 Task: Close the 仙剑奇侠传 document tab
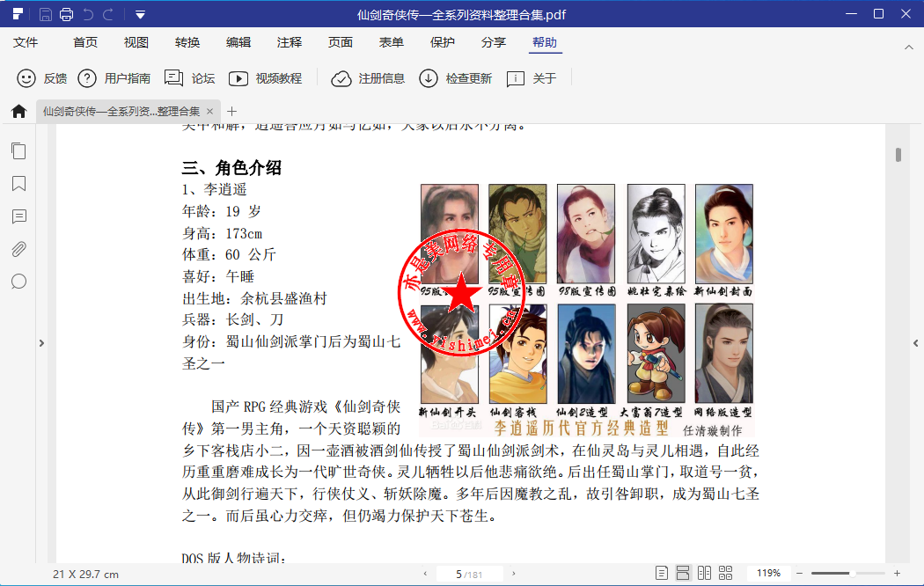(209, 112)
